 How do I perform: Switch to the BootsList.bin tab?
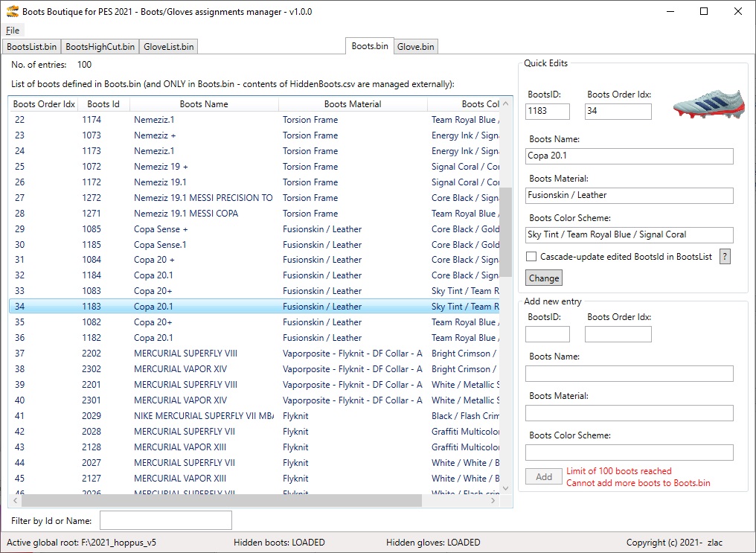point(31,46)
